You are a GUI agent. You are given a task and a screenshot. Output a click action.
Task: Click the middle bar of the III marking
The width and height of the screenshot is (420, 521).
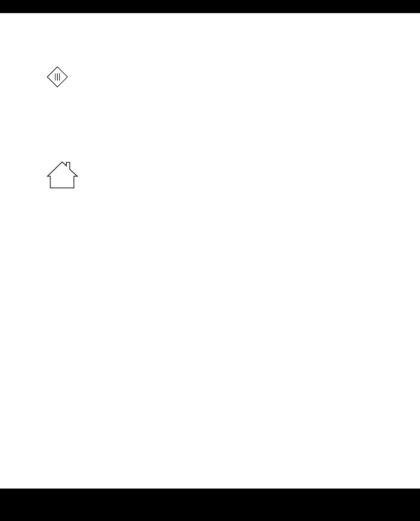tap(57, 77)
